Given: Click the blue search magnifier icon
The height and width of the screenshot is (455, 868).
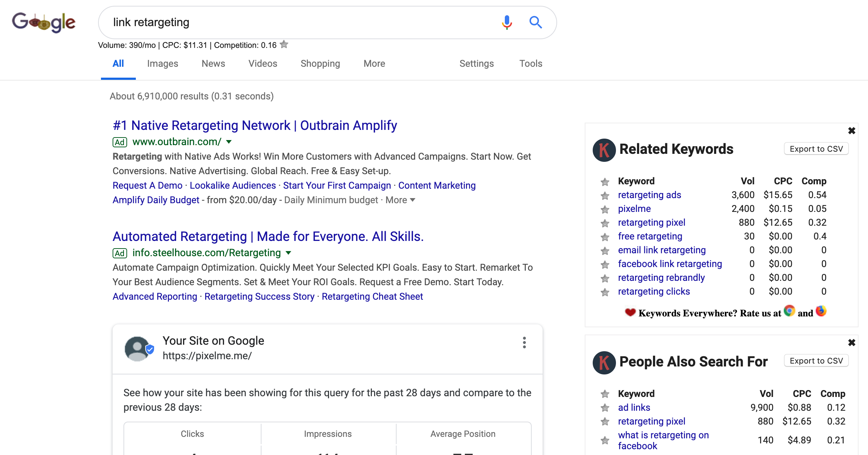Looking at the screenshot, I should click(535, 22).
